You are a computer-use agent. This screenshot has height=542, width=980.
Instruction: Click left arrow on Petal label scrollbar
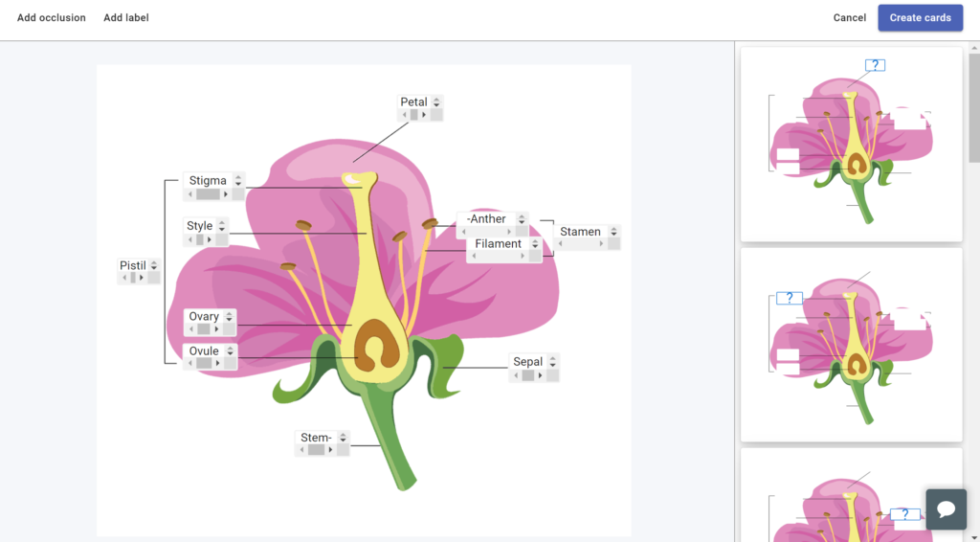click(x=405, y=115)
